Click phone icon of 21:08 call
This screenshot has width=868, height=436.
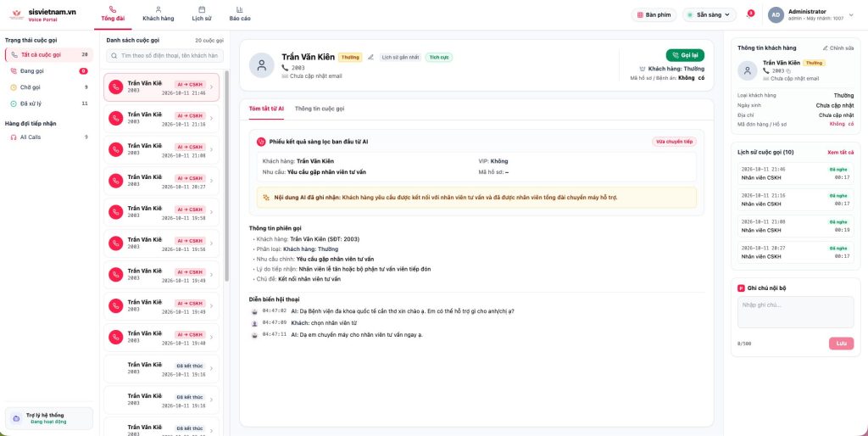pos(115,149)
